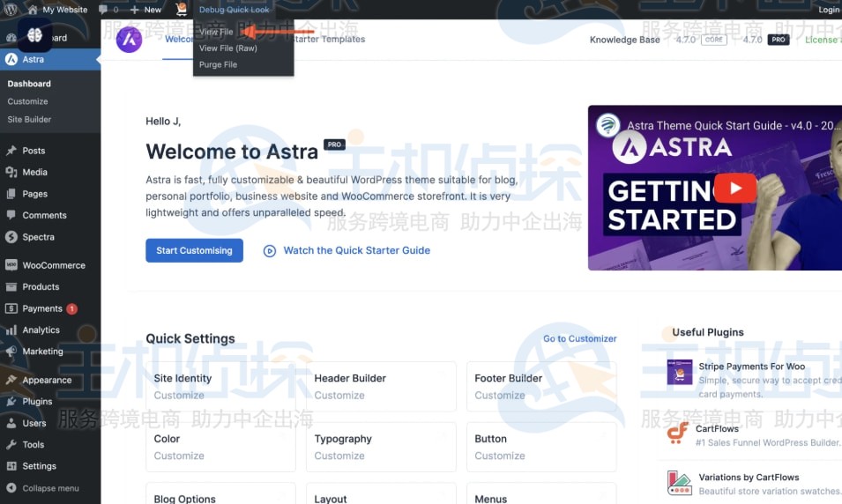Click the WordPress logo icon
The height and width of the screenshot is (504, 842).
click(11, 9)
